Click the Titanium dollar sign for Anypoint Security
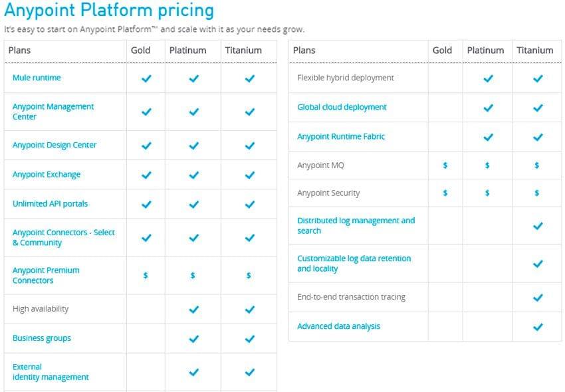The height and width of the screenshot is (392, 565). [536, 193]
